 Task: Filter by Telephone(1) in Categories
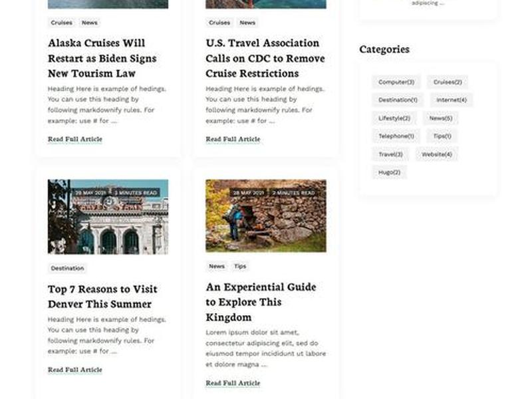tap(396, 136)
